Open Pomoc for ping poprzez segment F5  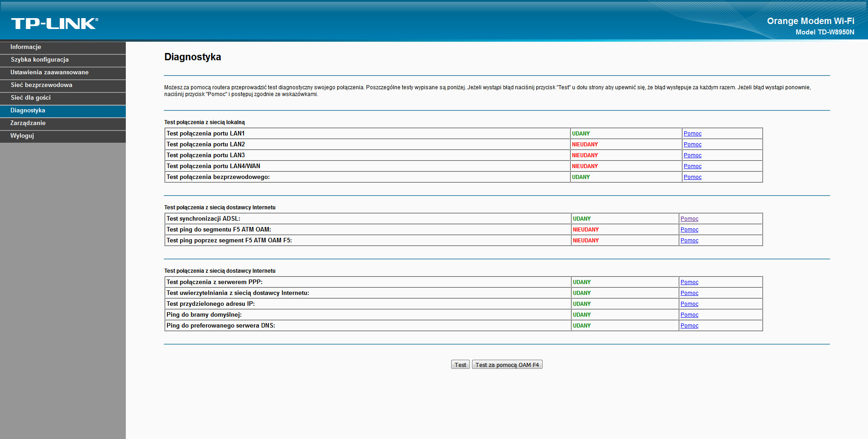point(689,241)
